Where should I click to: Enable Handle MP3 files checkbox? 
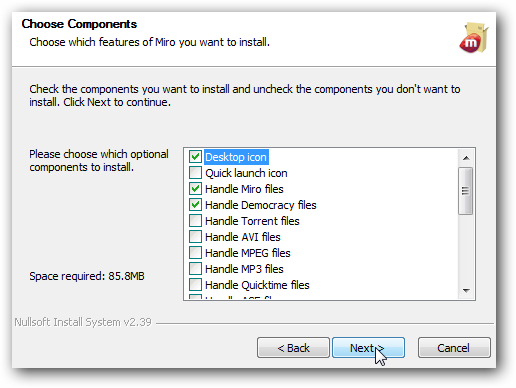[195, 268]
